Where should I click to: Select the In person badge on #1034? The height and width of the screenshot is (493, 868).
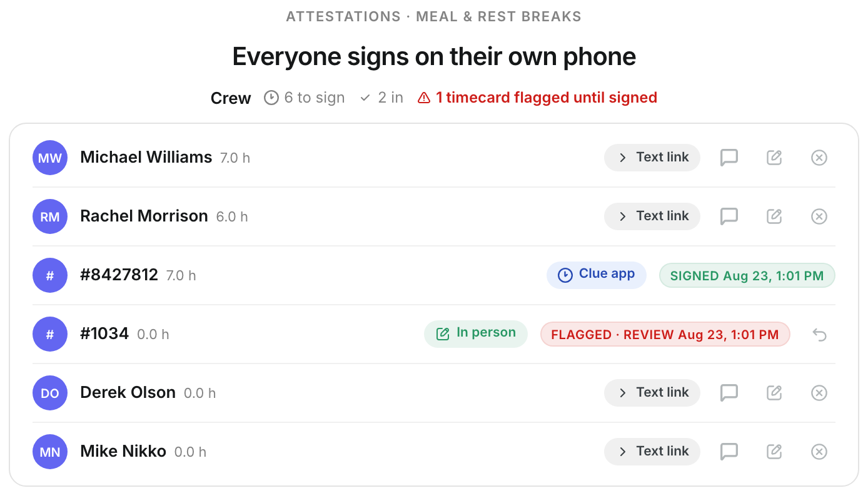point(476,334)
